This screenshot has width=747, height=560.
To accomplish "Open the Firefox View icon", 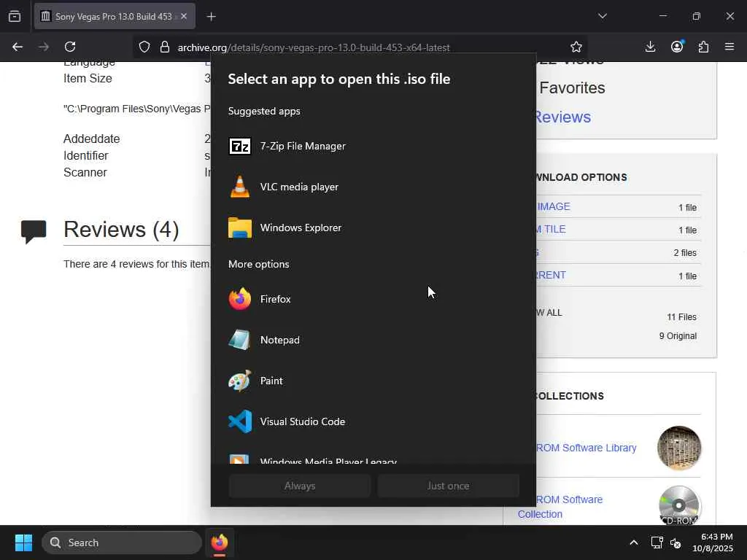I will [x=15, y=16].
